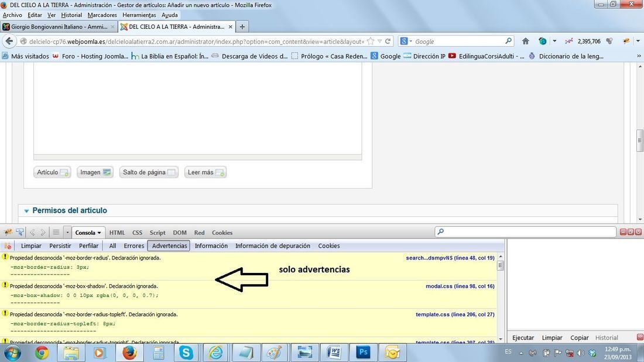Open Herramientas menu
644x362 pixels.
(x=139, y=15)
